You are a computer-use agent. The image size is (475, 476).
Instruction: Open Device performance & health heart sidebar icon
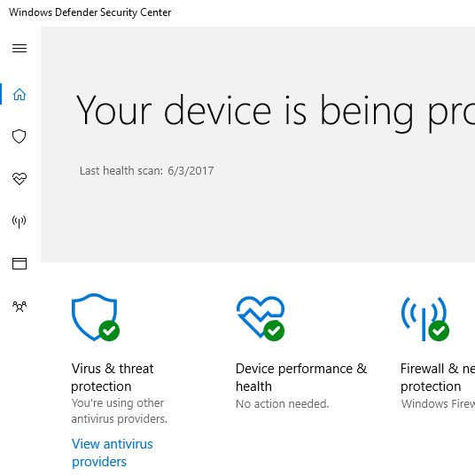pos(19,178)
